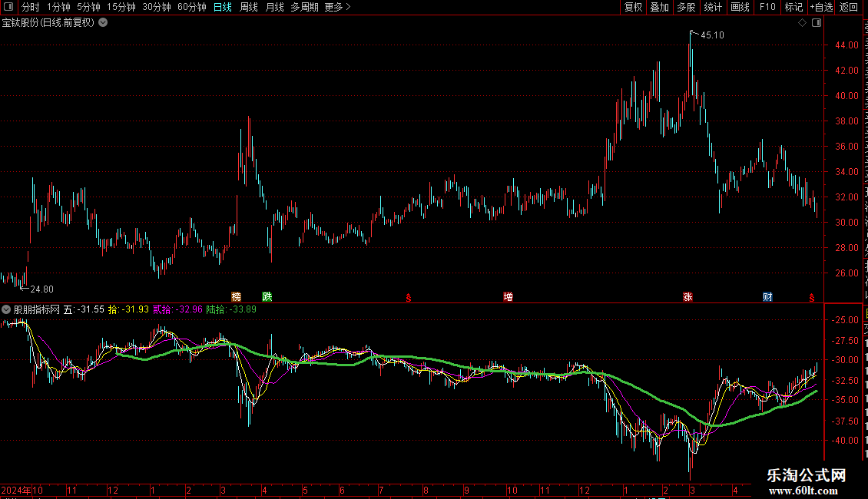The width and height of the screenshot is (868, 499).
Task: Select the 5分钟 period tab
Action: pos(88,7)
